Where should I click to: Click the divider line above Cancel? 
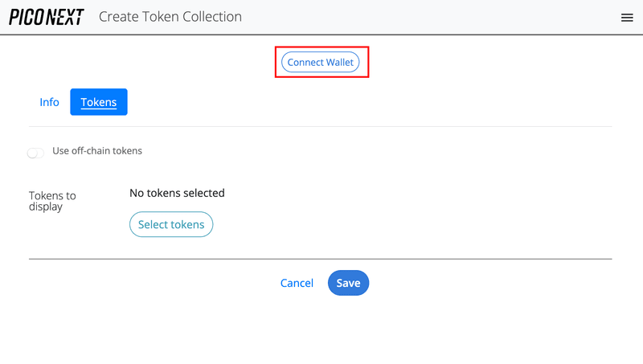point(321,259)
